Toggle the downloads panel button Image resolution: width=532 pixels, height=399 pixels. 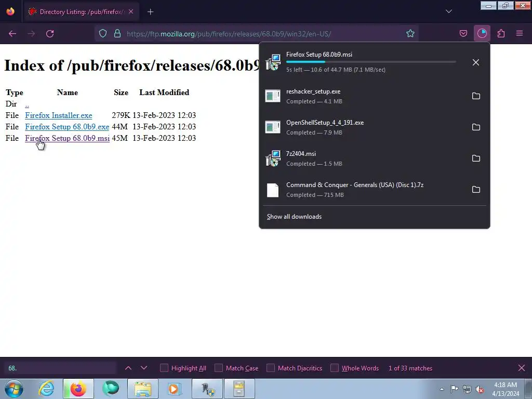click(x=482, y=33)
